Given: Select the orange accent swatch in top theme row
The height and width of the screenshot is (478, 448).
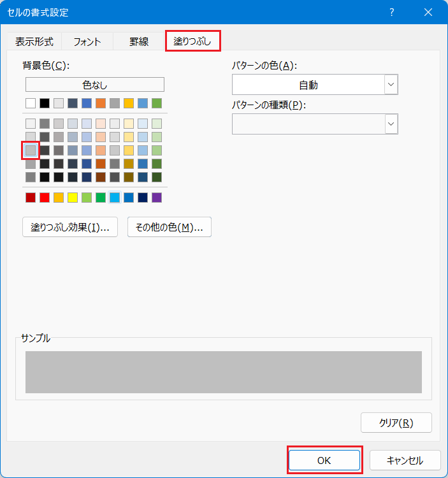Looking at the screenshot, I should click(x=101, y=103).
